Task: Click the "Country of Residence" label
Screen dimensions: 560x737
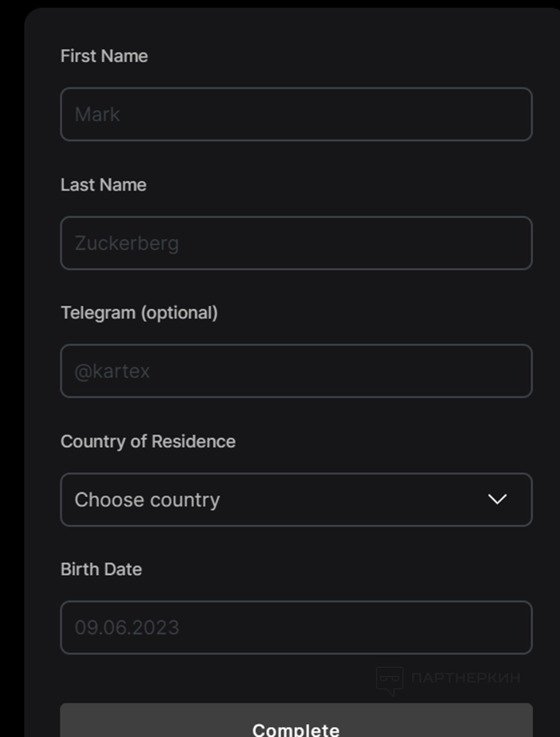Action: coord(148,441)
